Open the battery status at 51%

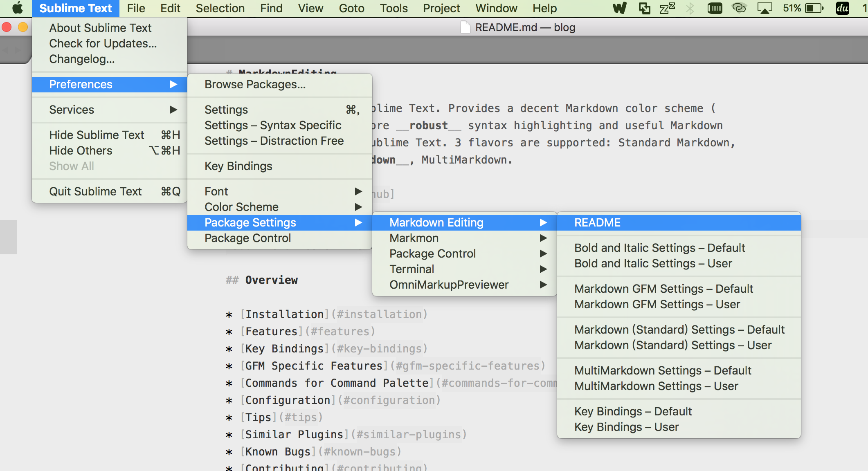803,8
